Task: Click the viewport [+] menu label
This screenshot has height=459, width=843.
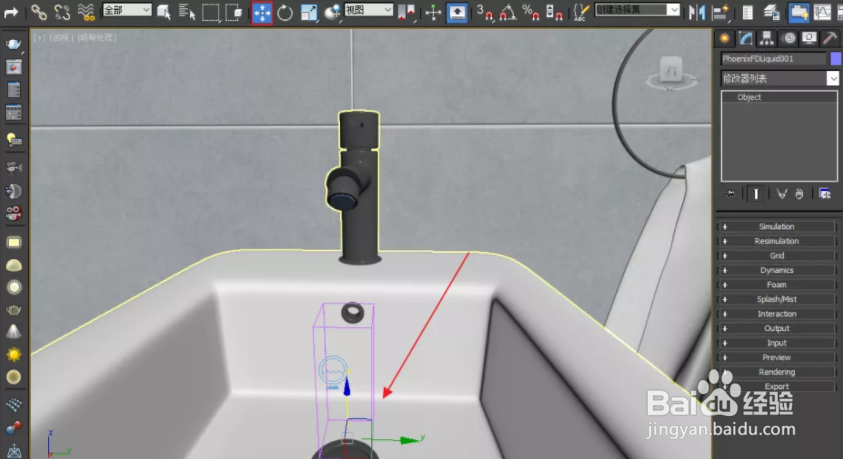Action: point(39,38)
